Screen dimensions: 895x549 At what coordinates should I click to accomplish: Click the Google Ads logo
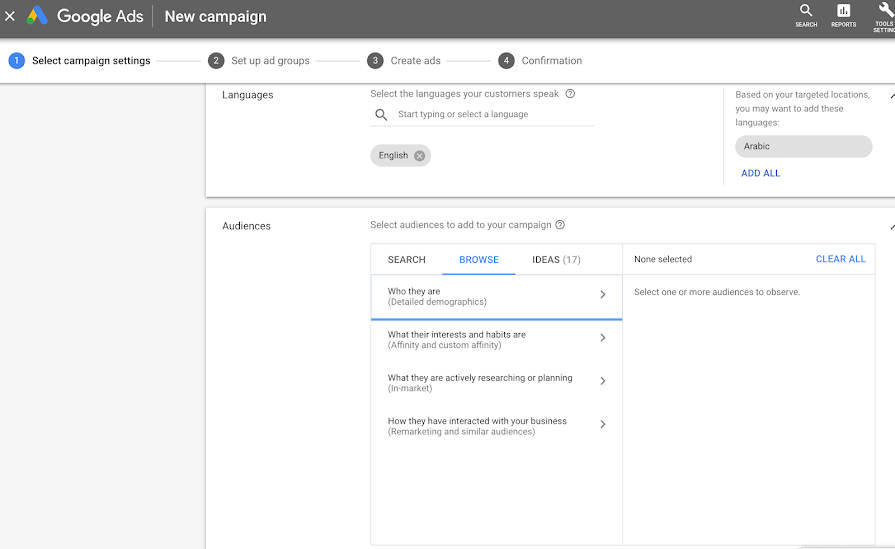37,16
